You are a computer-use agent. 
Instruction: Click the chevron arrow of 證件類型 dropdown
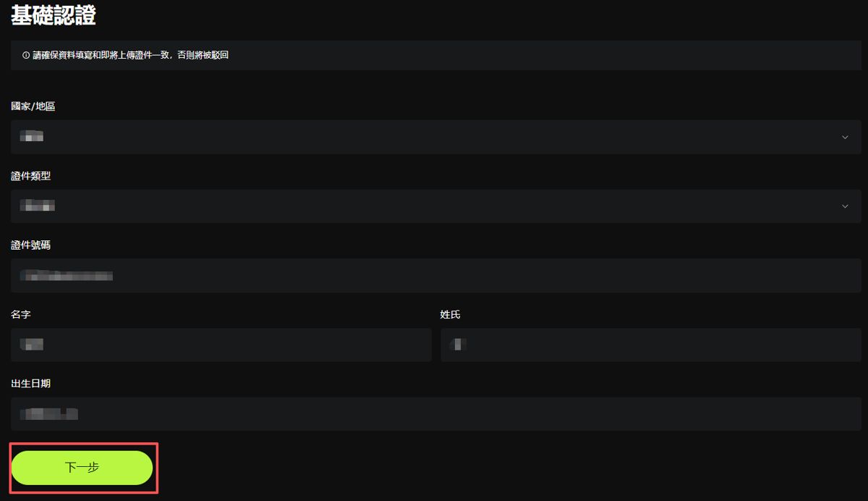[845, 206]
